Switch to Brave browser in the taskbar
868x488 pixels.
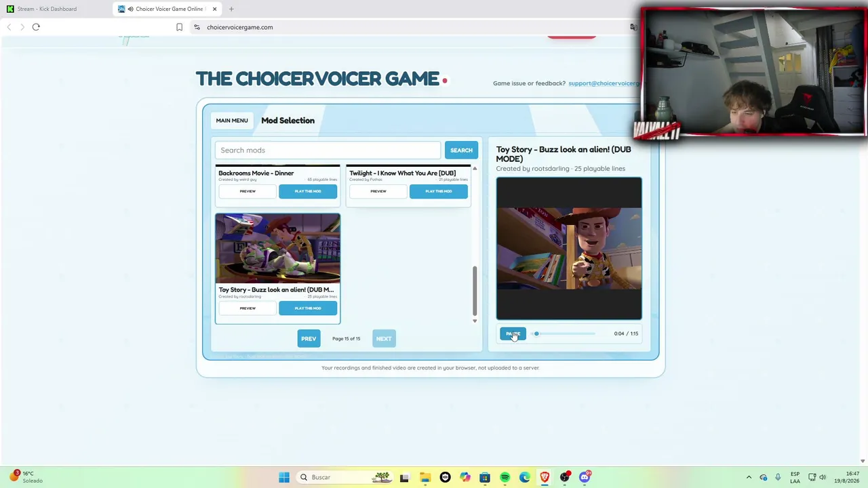(x=545, y=477)
